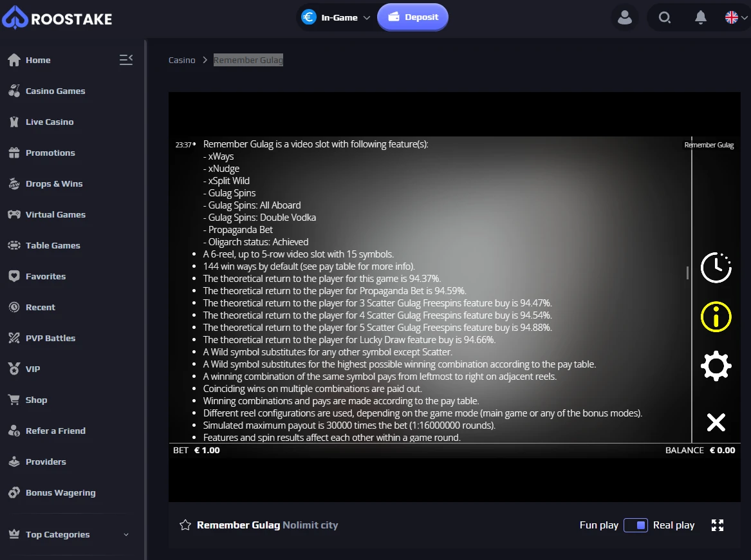Go to Home in sidebar
Viewport: 751px width, 560px height.
[38, 60]
